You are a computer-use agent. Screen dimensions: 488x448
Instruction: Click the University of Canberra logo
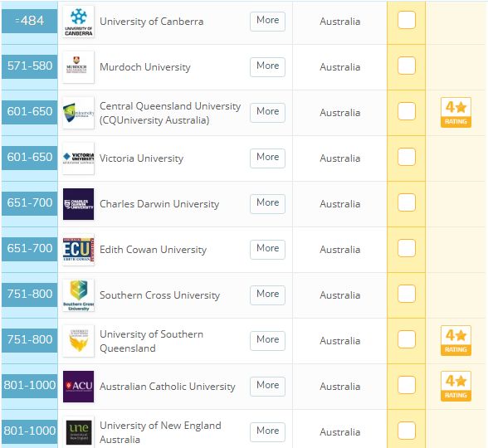click(x=78, y=22)
